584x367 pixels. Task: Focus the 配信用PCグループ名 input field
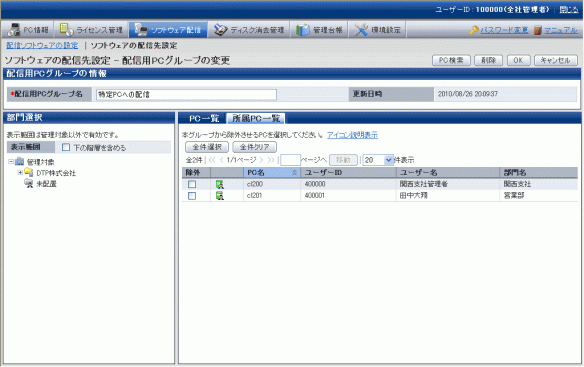coord(186,94)
